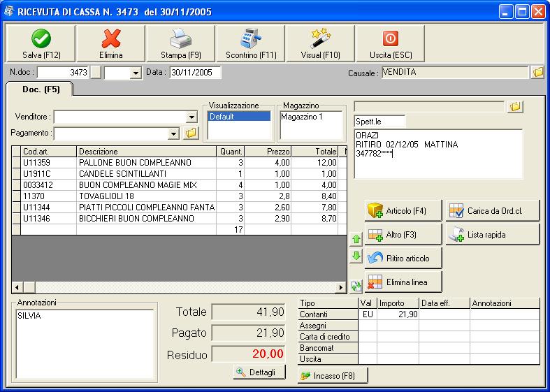
Task: Save the receipt with Salva (F12)
Action: 41,43
